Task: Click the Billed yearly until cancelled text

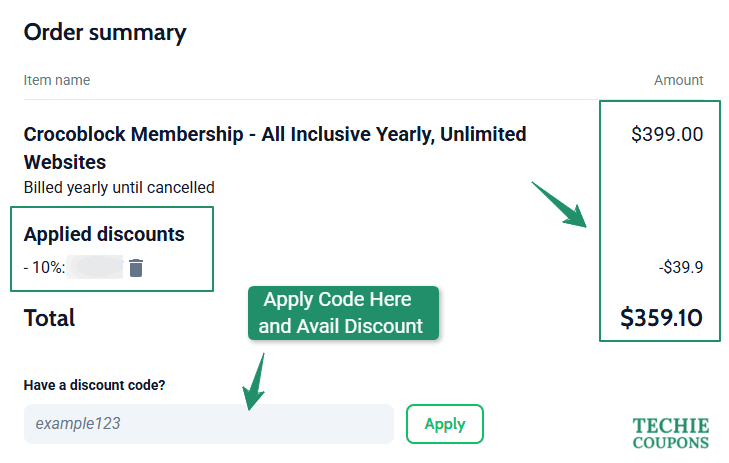Action: tap(119, 187)
